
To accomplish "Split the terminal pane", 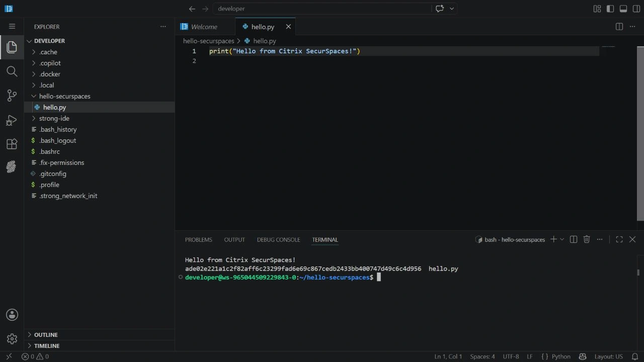I will pos(573,239).
